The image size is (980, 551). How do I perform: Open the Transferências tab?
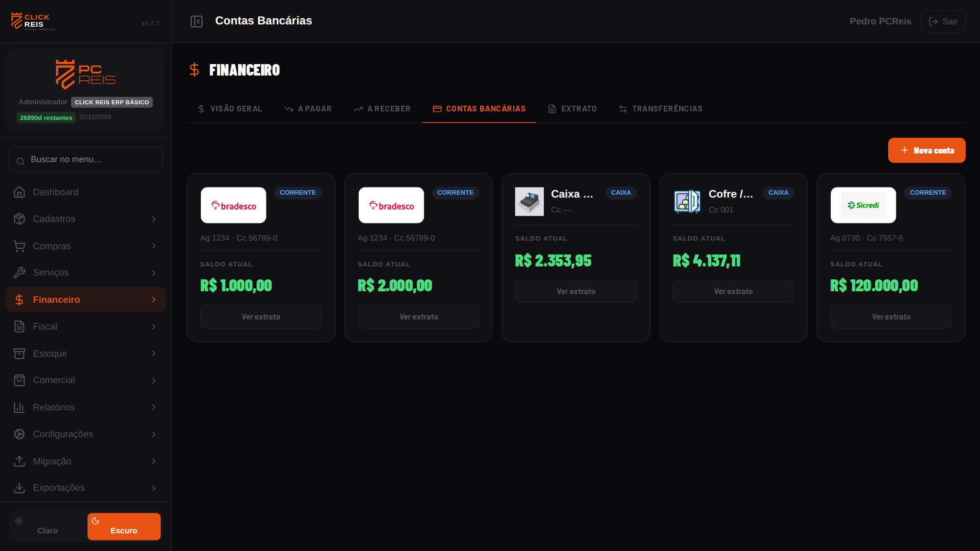[661, 109]
